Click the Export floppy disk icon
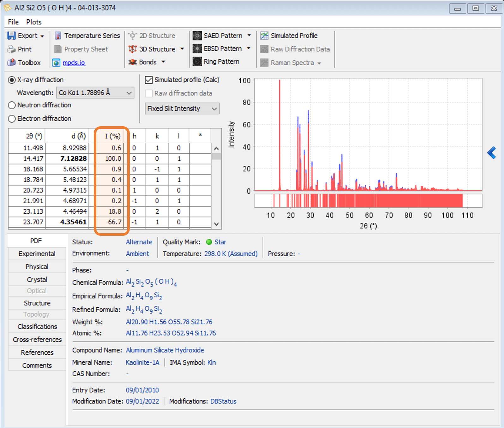This screenshot has height=428, width=504. click(x=11, y=36)
